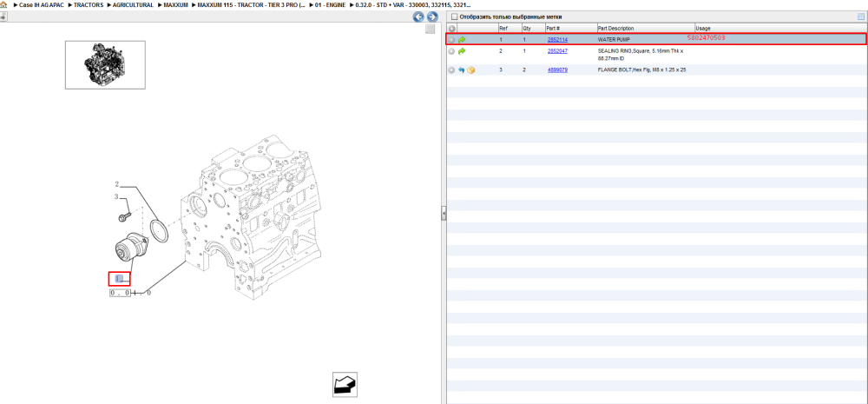868x404 pixels.
Task: Click the sealing ring drawing in diagram
Action: (x=159, y=231)
